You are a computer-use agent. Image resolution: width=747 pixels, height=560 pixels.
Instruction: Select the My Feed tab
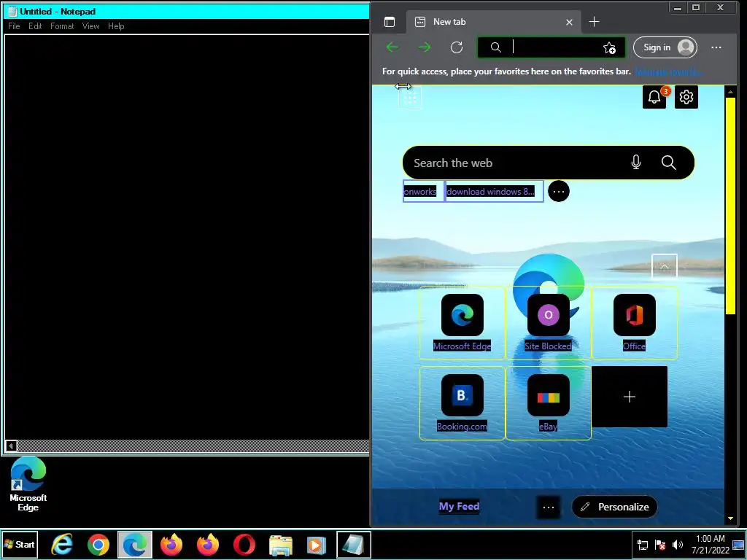(x=460, y=506)
